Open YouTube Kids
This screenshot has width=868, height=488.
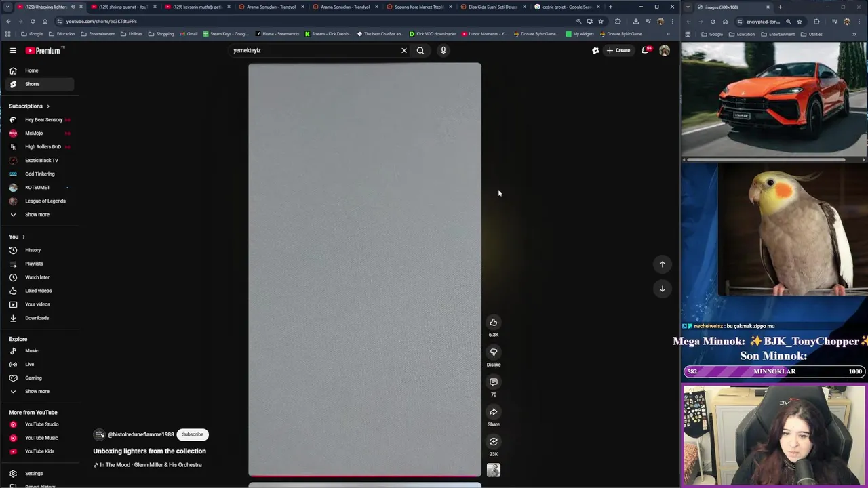click(41, 451)
